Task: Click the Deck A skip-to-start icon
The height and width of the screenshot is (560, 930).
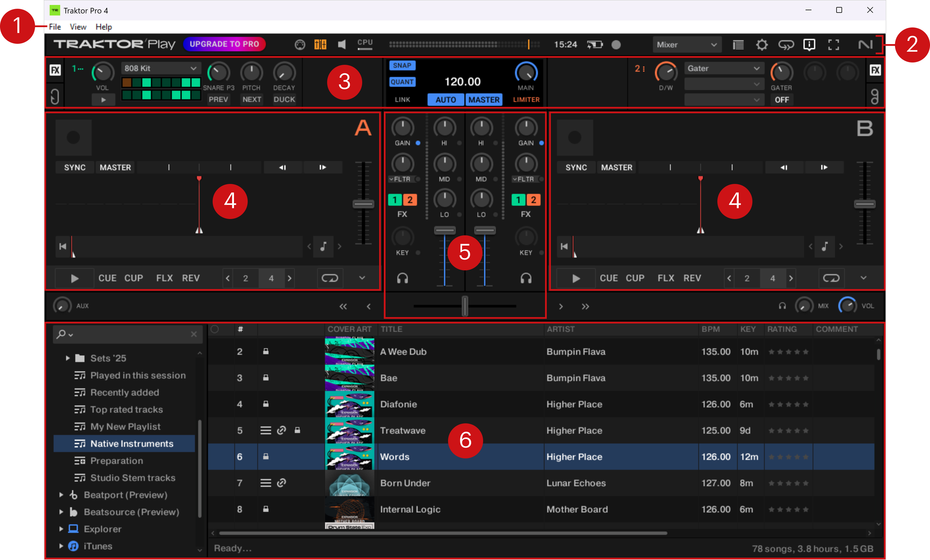Action: click(x=63, y=246)
